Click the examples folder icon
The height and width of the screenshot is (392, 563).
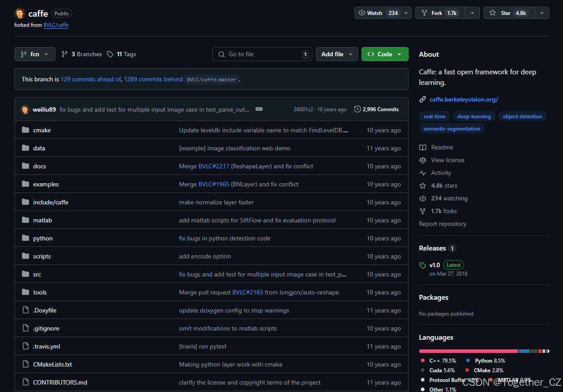[26, 184]
